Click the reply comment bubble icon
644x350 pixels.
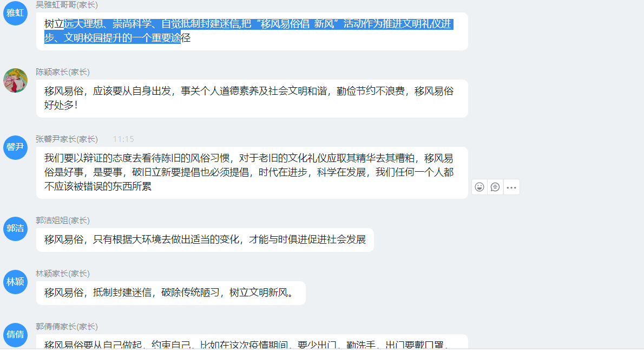click(495, 187)
